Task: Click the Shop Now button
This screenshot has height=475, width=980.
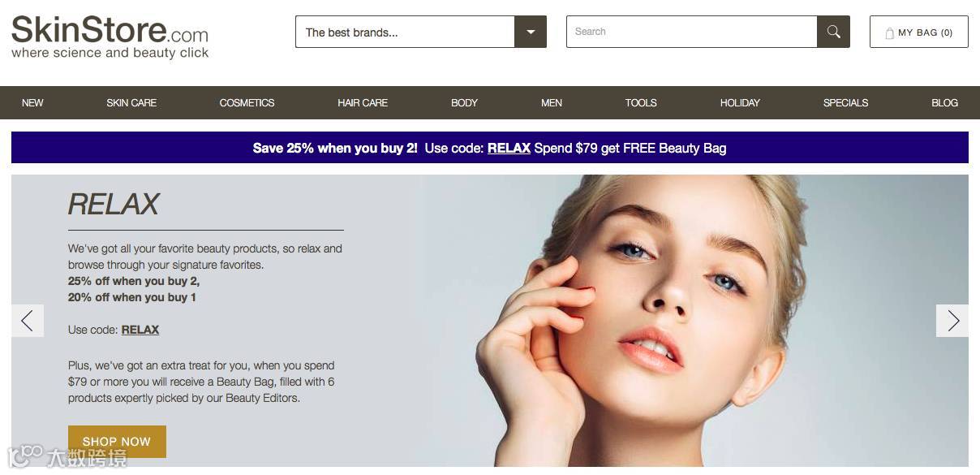Action: [117, 442]
